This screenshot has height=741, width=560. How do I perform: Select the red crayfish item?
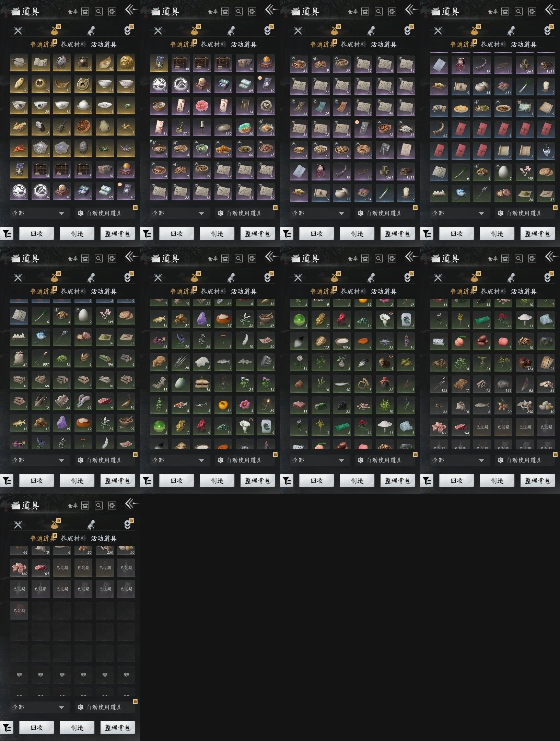click(19, 148)
